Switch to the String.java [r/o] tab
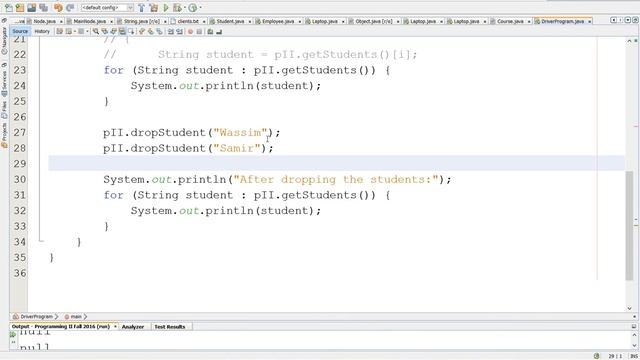This screenshot has width=640, height=360. tap(142, 21)
